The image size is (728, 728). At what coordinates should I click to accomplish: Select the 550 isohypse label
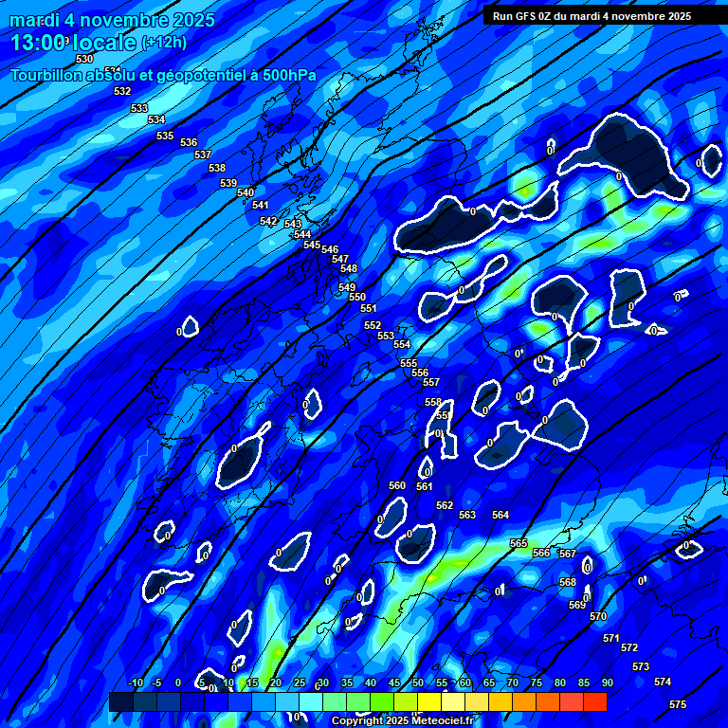tap(357, 297)
